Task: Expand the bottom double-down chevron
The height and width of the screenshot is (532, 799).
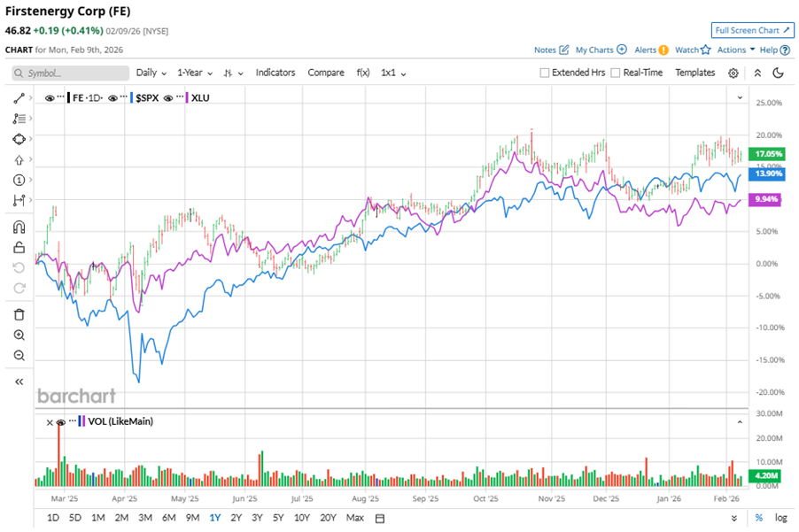Action: click(733, 518)
